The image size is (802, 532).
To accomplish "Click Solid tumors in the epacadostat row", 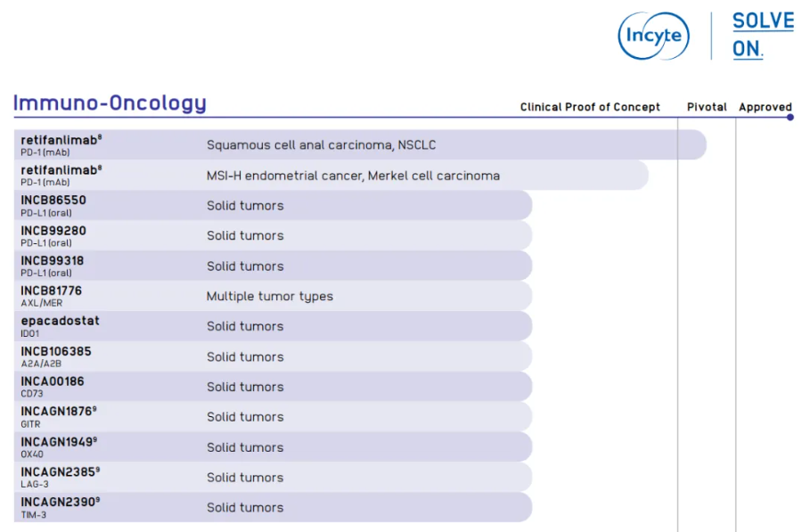I will tap(245, 326).
